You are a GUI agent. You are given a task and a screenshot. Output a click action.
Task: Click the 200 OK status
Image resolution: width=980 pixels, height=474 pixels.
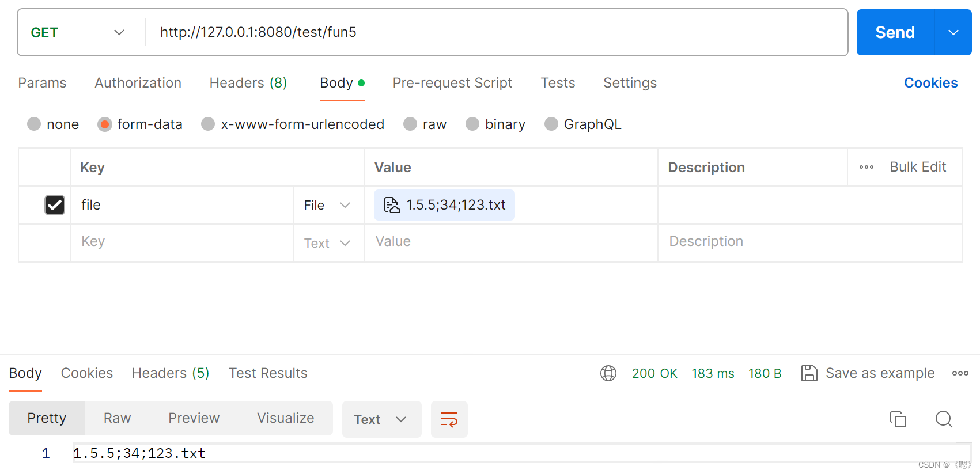[654, 373]
